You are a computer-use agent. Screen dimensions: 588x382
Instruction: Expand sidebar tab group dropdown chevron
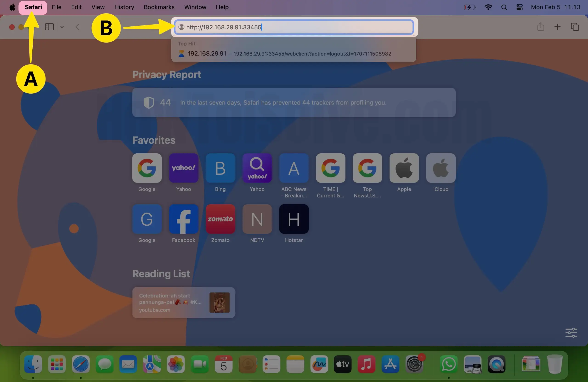click(62, 27)
